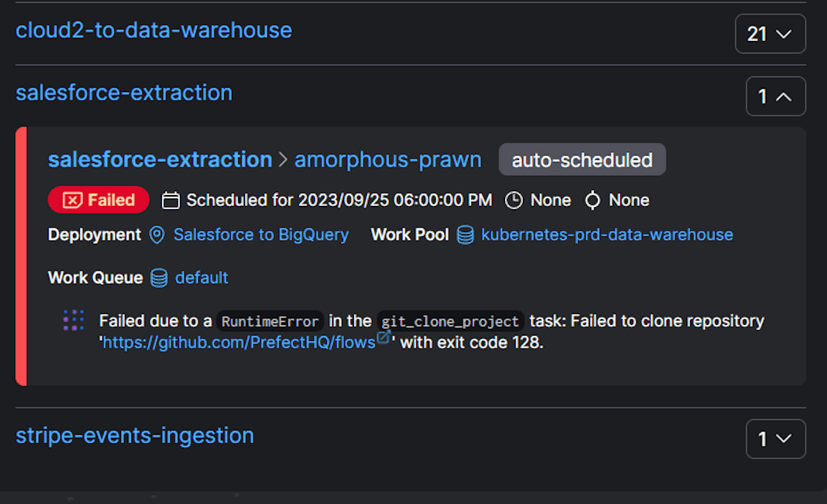The height and width of the screenshot is (504, 827).
Task: Click the X icon in the Failed badge
Action: [x=72, y=201]
